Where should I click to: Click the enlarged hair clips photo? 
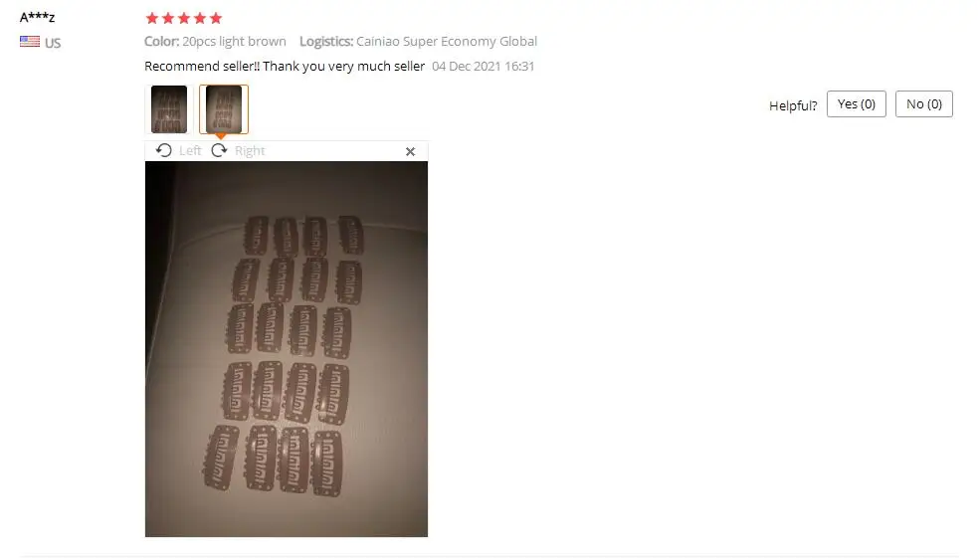(x=287, y=348)
